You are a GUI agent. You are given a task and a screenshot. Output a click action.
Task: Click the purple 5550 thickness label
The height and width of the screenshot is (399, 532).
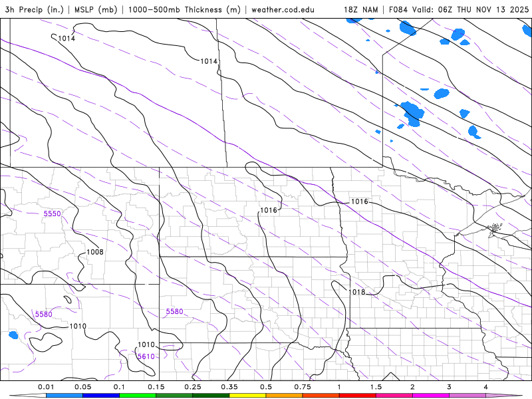point(53,213)
